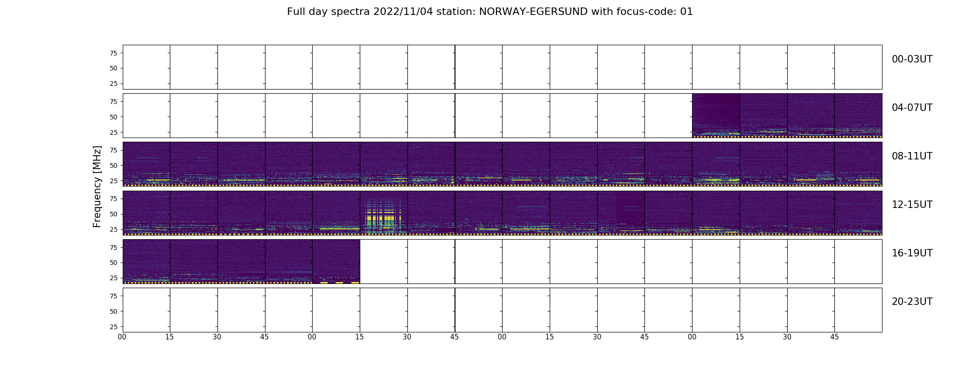Click the 25 tick of the 16-19UT row
This screenshot has width=980, height=373.
[113, 278]
